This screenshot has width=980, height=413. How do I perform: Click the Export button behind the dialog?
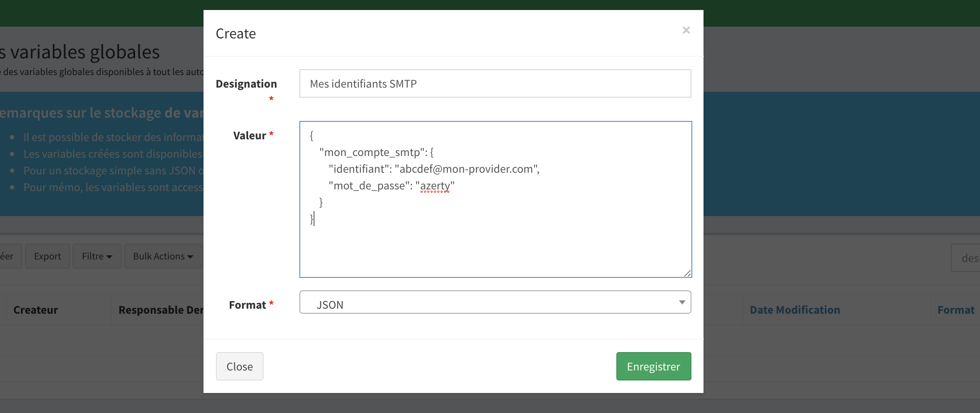pyautogui.click(x=48, y=256)
